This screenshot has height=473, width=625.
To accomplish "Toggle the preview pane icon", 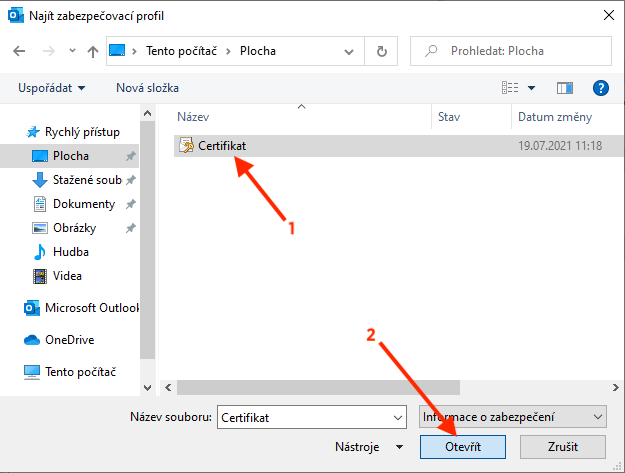I will [565, 88].
